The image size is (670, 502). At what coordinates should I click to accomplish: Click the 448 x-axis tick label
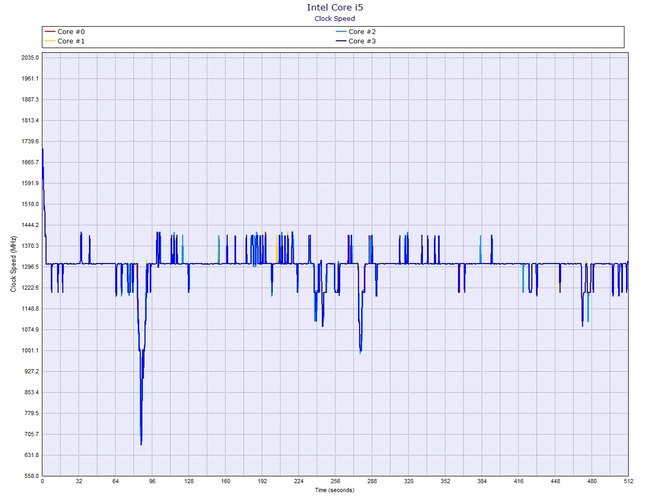(x=555, y=481)
